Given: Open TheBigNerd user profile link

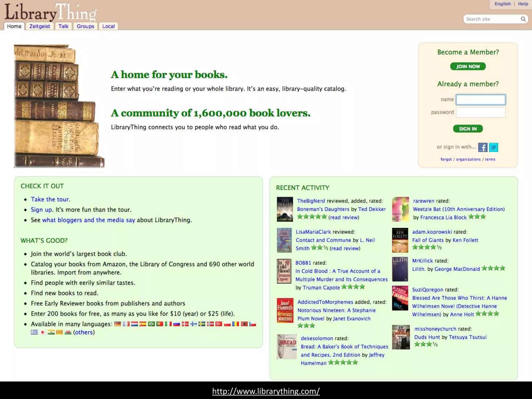Looking at the screenshot, I should [311, 201].
